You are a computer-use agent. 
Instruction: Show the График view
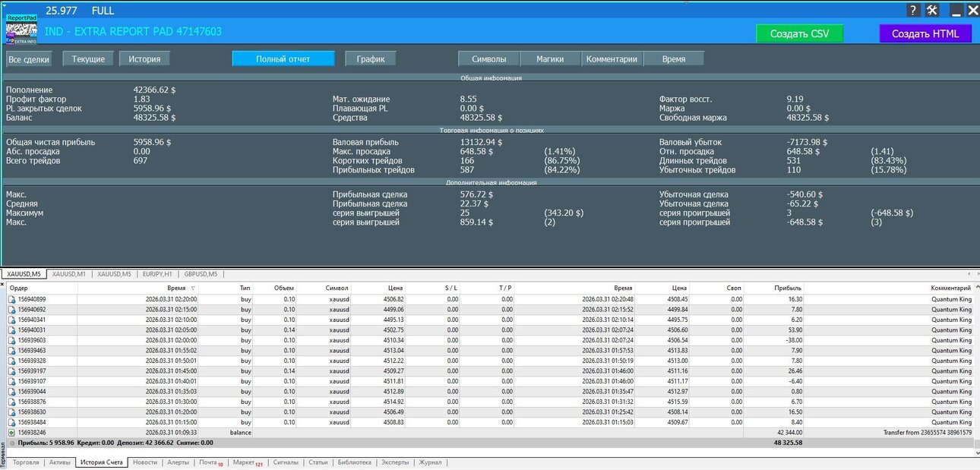coord(371,58)
